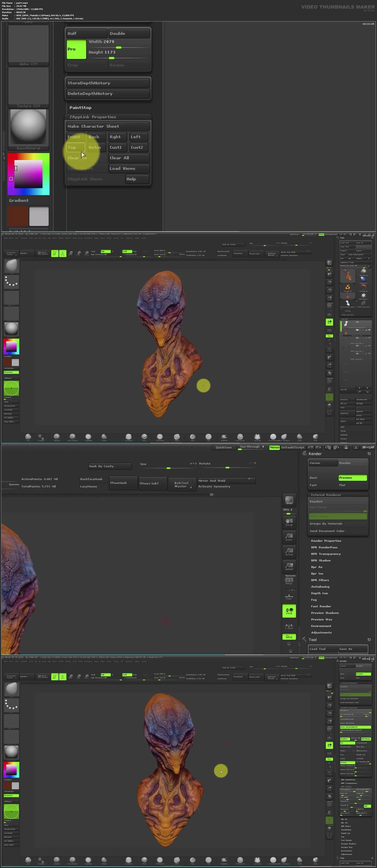
Task: Collapse the ZAppLink Properties section header
Action: [x=108, y=117]
